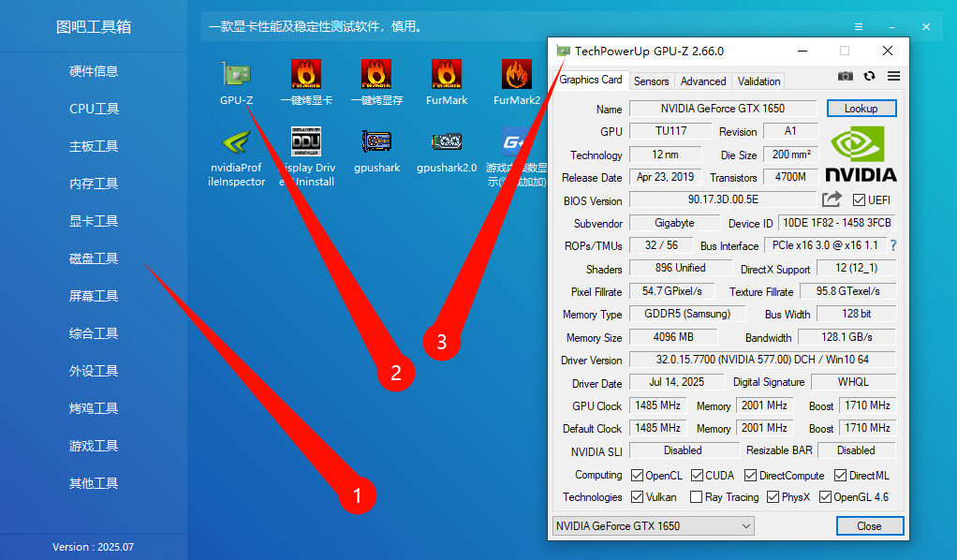Select 外设工具 in the sidebar
Screen dimensions: 957x560
94,371
